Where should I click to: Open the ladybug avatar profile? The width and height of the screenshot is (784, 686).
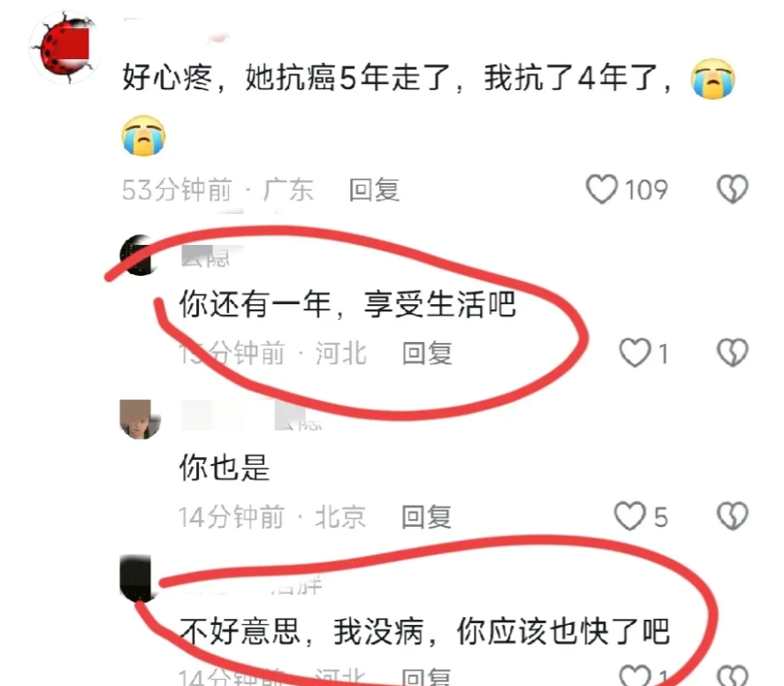64,48
